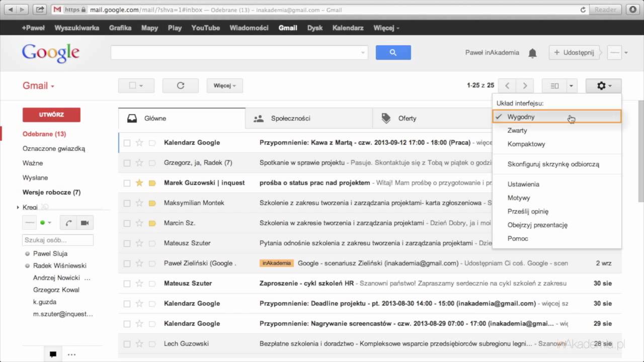This screenshot has height=362, width=644.
Task: Click the Safari address bar
Action: pos(320,10)
